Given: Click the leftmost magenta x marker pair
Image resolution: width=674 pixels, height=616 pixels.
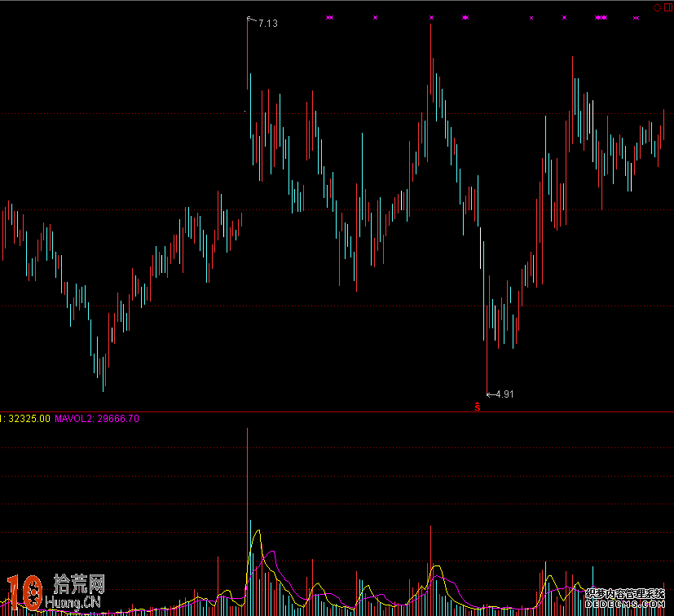Looking at the screenshot, I should (x=329, y=17).
